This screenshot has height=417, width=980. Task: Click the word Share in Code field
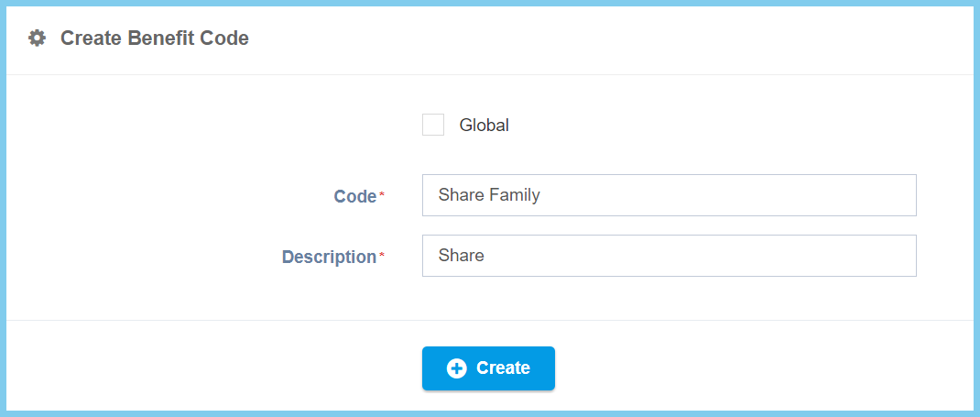[461, 195]
